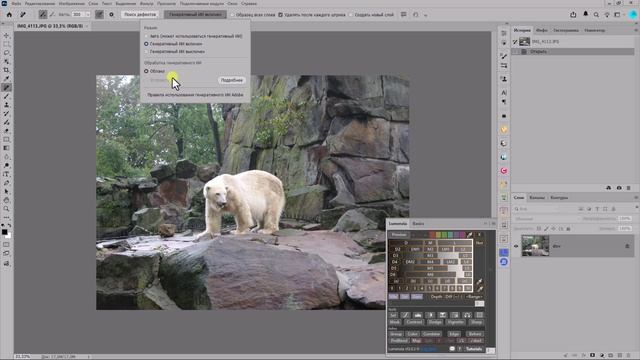Select 'Генеративный ИИ включен' radio option
This screenshot has width=640, height=360.
coord(146,44)
